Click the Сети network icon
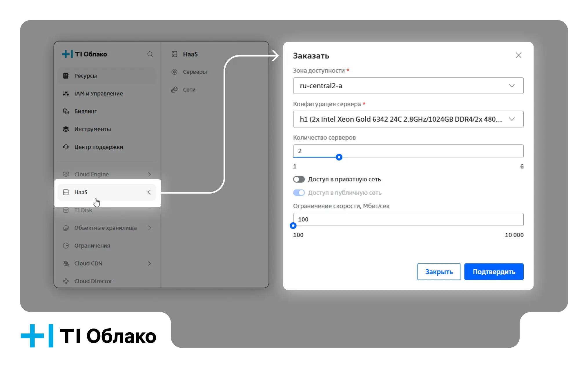The height and width of the screenshot is (368, 588). pyautogui.click(x=174, y=90)
